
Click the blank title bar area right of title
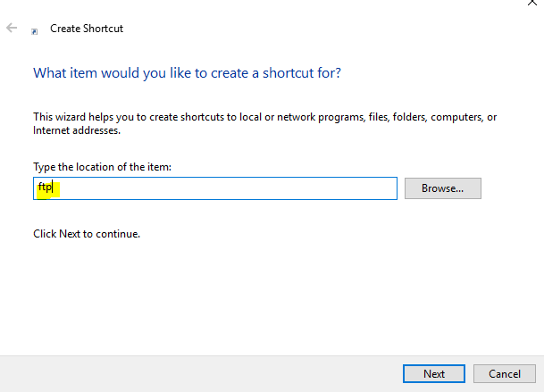(x=313, y=29)
